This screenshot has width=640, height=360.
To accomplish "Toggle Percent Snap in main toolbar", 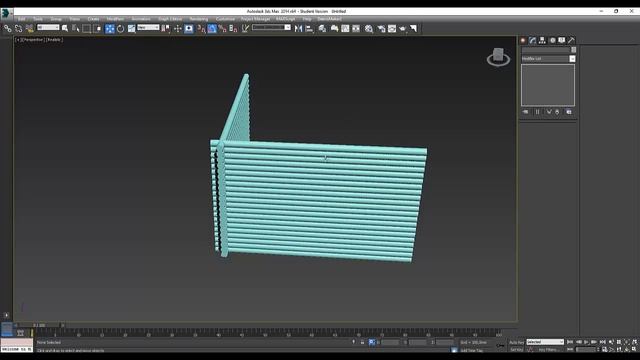I will 222,29.
